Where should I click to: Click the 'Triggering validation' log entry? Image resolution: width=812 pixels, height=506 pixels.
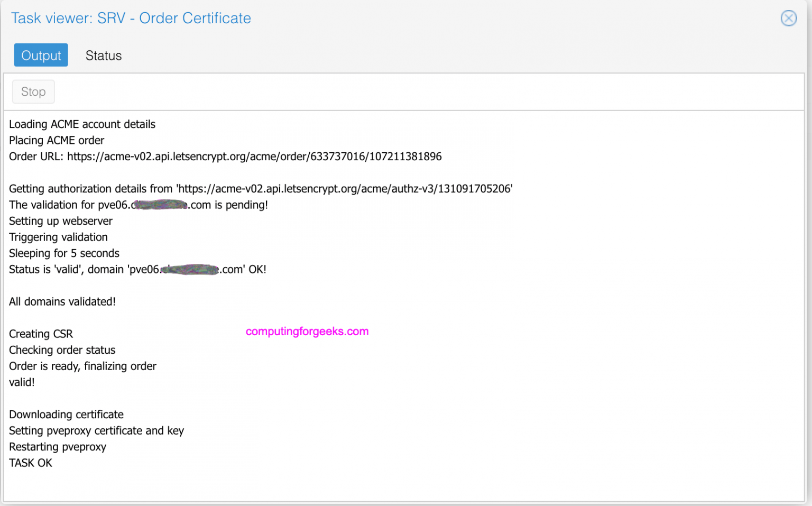(58, 237)
